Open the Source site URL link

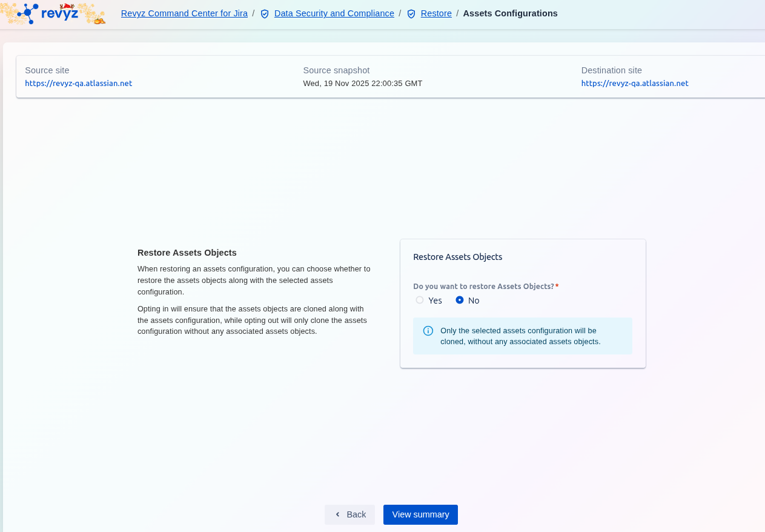[x=78, y=84]
